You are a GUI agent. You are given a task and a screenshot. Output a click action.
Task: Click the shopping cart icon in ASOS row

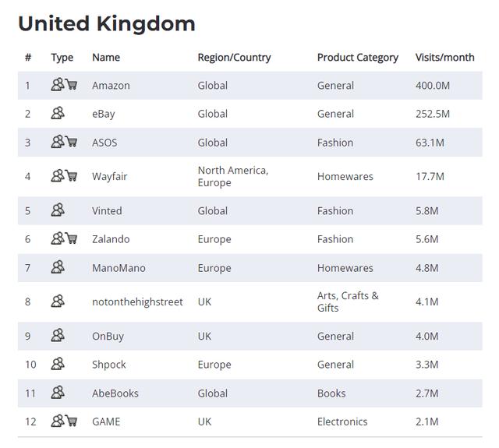(x=71, y=142)
